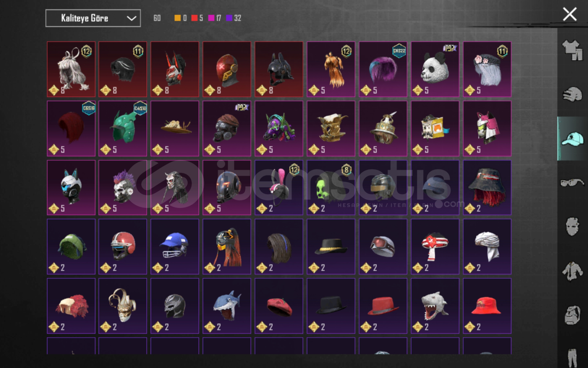Pick the red gold-visor helmet item
The width and height of the screenshot is (588, 368).
227,69
